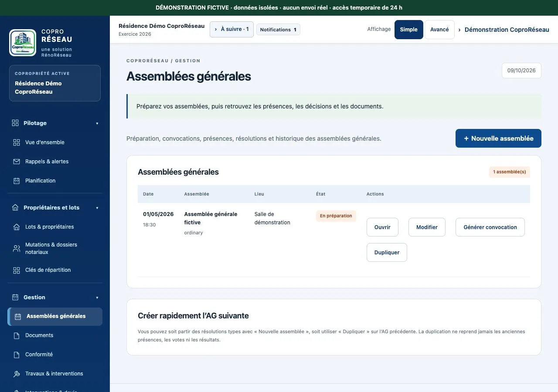Open the Notifications 1 button
558x392 pixels.
point(278,30)
